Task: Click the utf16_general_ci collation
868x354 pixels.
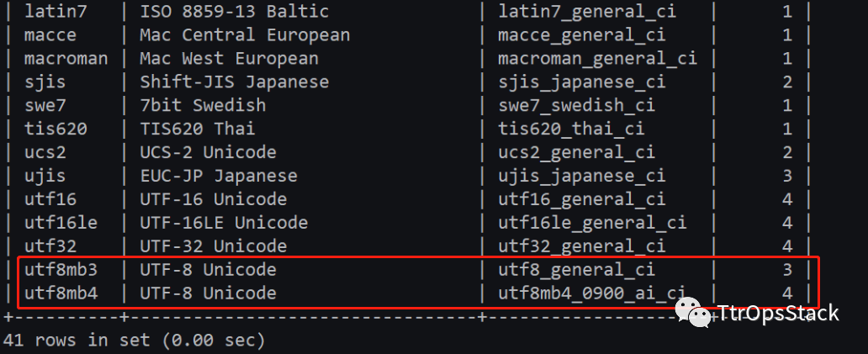Action: click(x=581, y=199)
